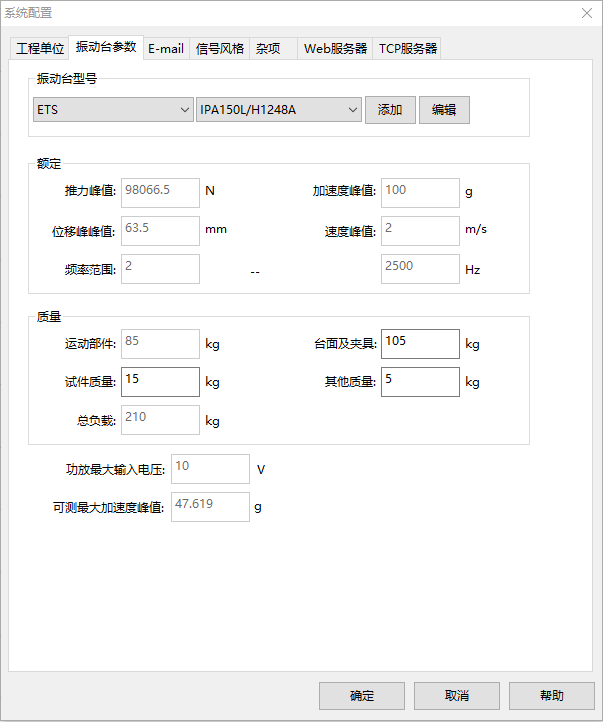Click the 加速度峰值 field showing 100
This screenshot has width=603, height=722.
[420, 192]
